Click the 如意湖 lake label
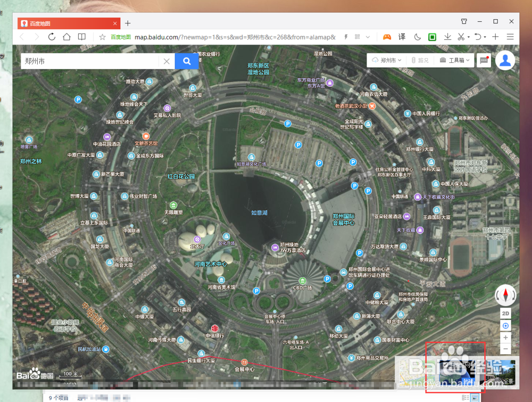532x402 pixels. 259,212
